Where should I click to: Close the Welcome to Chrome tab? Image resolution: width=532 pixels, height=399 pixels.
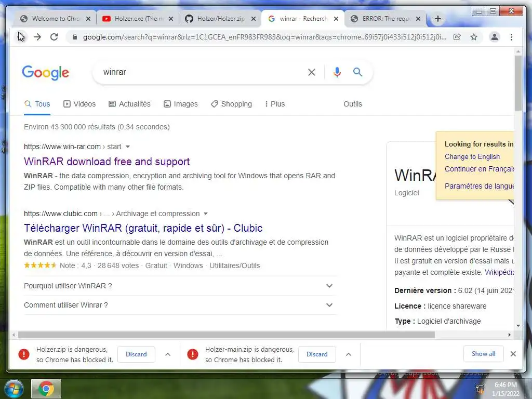tap(88, 19)
